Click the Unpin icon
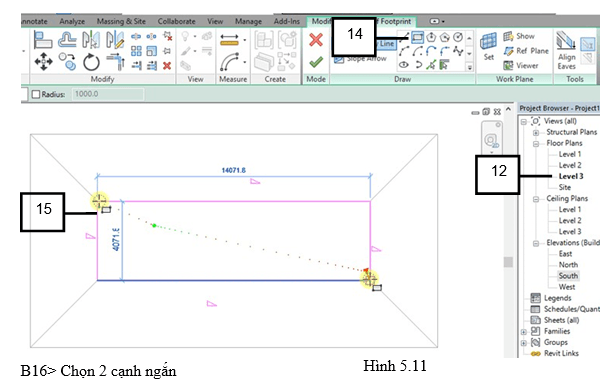Image resolution: width=607 pixels, height=383 pixels. pyautogui.click(x=167, y=36)
